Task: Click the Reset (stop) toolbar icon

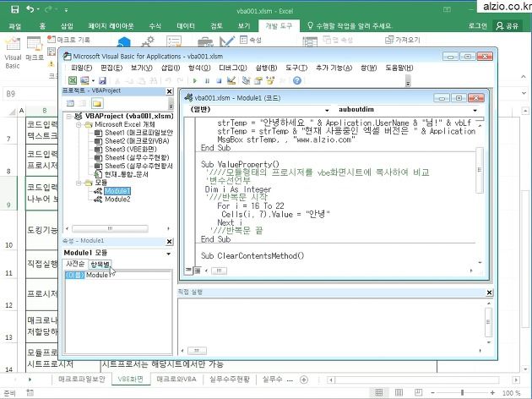Action: (x=219, y=81)
